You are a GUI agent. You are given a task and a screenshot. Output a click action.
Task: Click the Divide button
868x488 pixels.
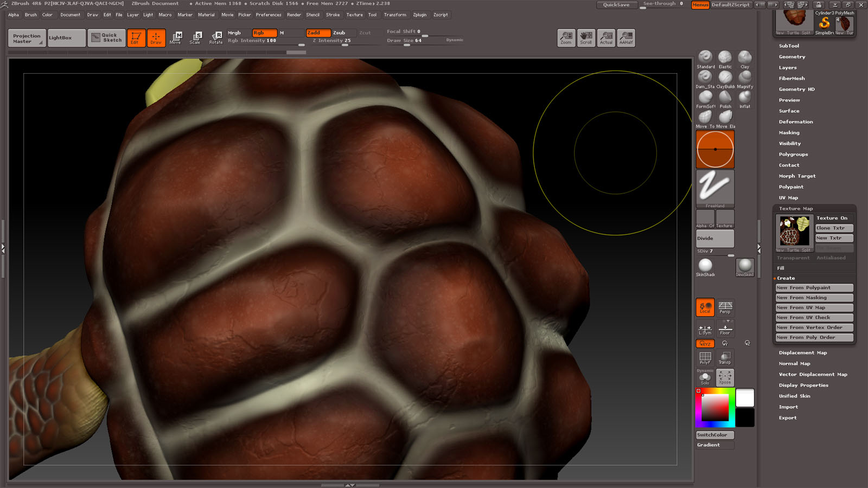(715, 239)
